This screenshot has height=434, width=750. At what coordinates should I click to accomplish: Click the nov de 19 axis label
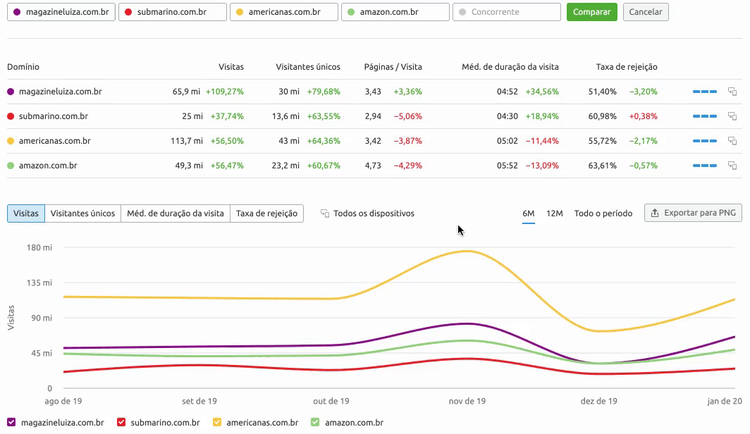(467, 401)
